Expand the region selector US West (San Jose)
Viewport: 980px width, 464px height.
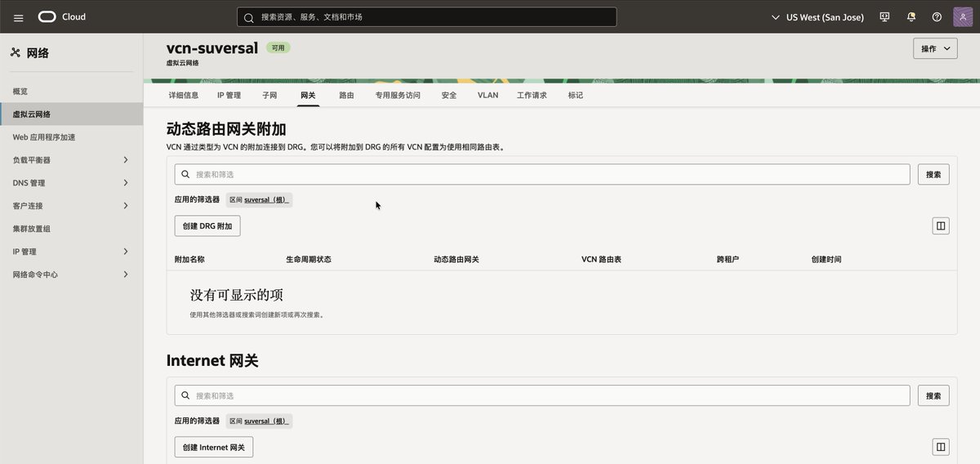coord(817,17)
